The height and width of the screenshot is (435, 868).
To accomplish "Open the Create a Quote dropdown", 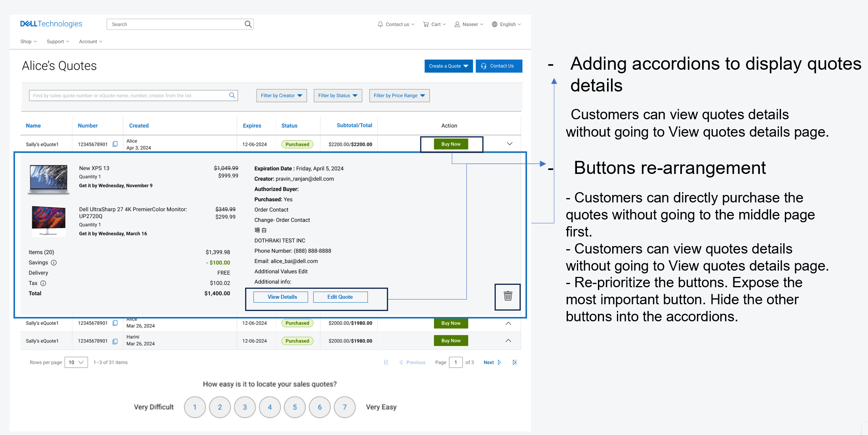I will click(x=449, y=66).
